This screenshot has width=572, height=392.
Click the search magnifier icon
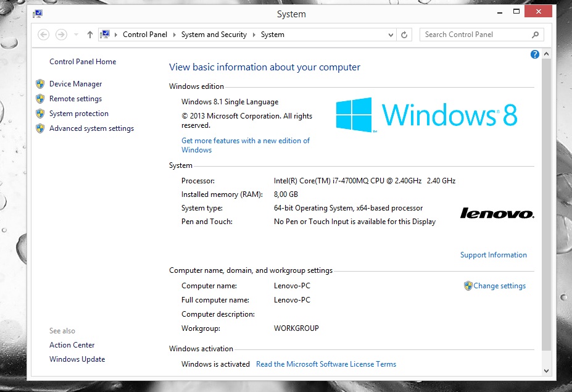(x=535, y=35)
